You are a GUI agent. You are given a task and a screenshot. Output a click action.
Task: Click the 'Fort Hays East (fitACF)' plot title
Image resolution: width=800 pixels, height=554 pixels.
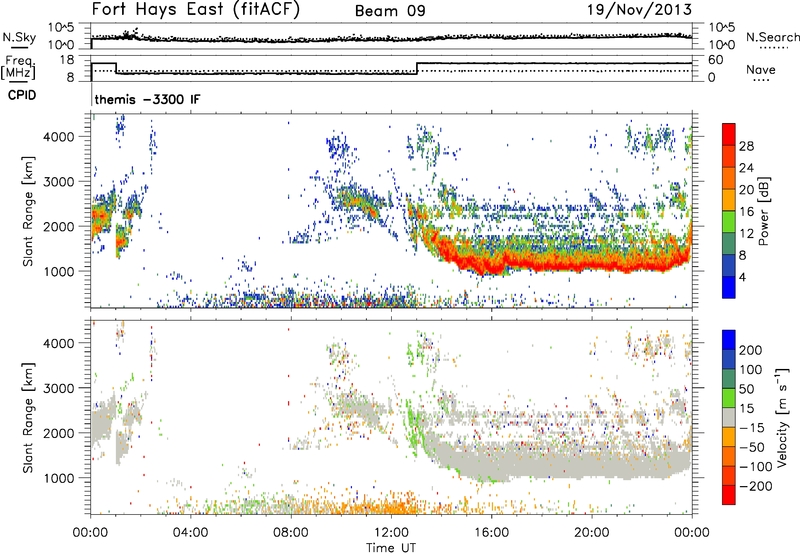196,9
